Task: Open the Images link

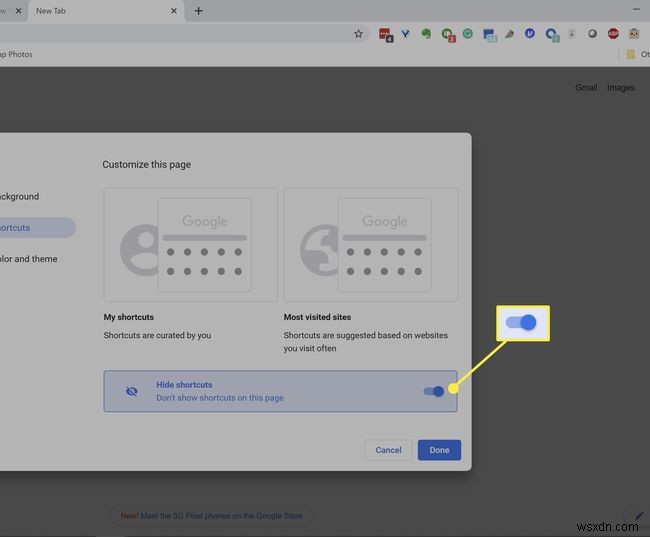Action: (621, 87)
